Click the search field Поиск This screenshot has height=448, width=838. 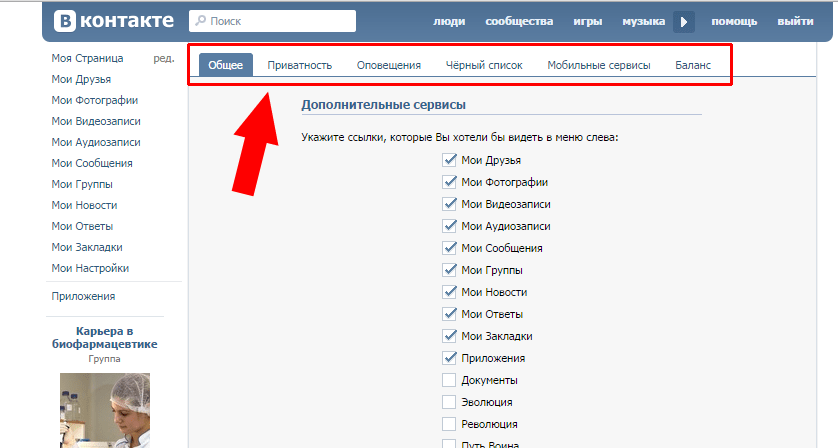coord(273,21)
